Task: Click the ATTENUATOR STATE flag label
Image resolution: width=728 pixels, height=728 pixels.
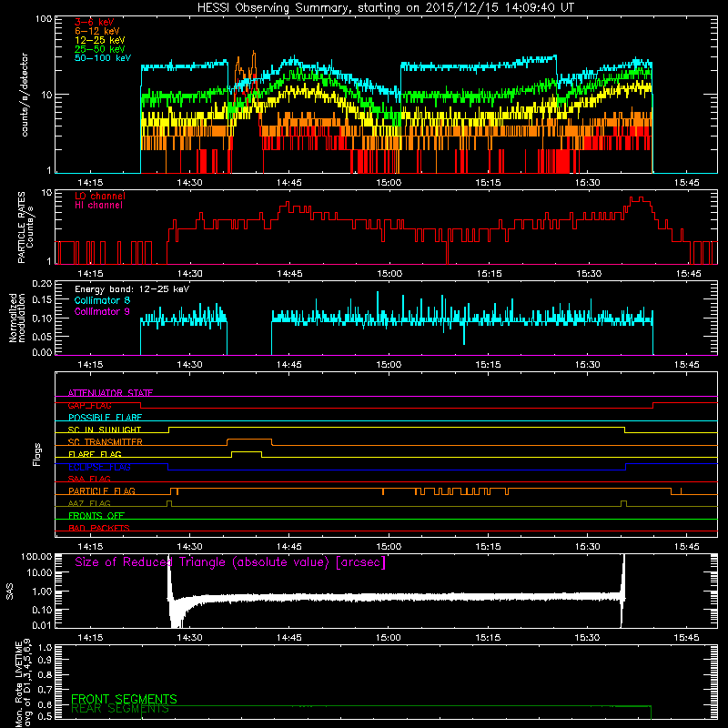Action: coord(110,393)
